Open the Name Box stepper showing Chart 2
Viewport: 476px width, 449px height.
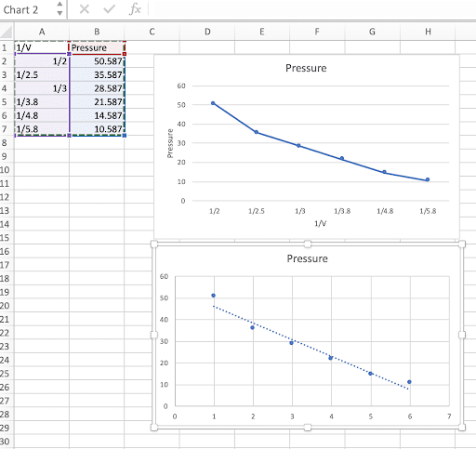coord(59,8)
